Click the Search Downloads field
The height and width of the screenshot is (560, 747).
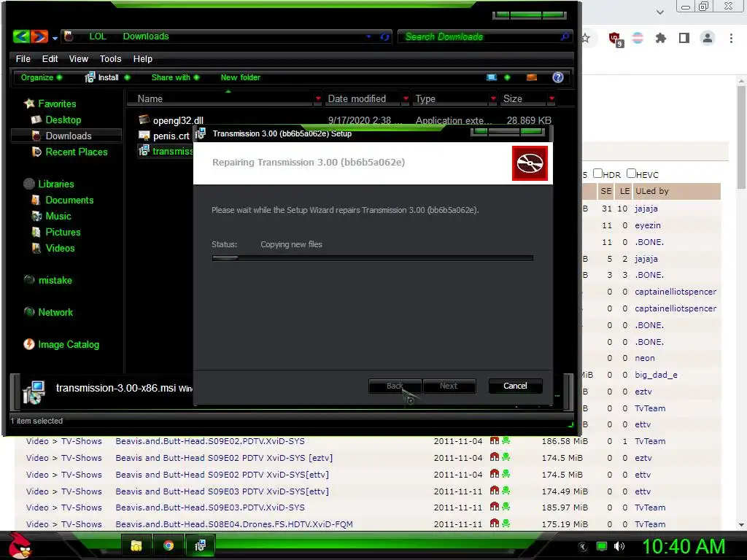click(x=484, y=36)
